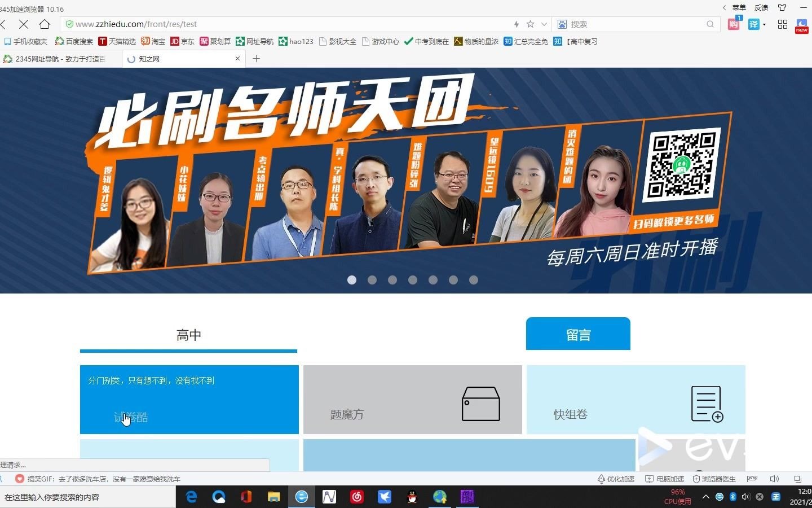Click the search magnifier icon
This screenshot has height=508, width=812.
tap(710, 24)
